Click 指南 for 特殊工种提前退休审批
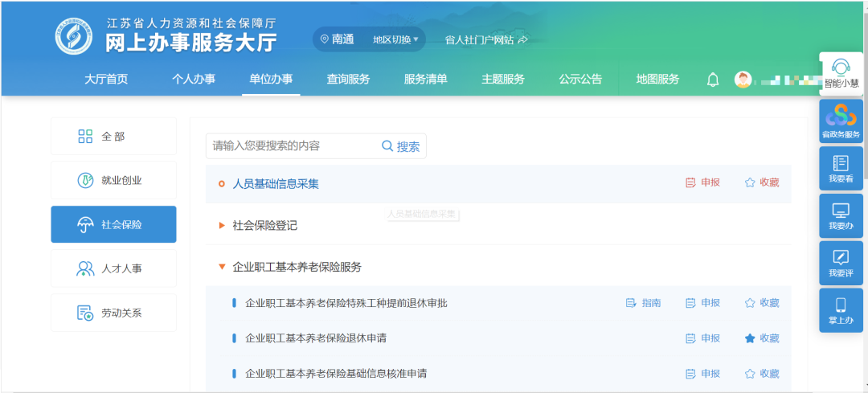The width and height of the screenshot is (868, 393). point(643,303)
